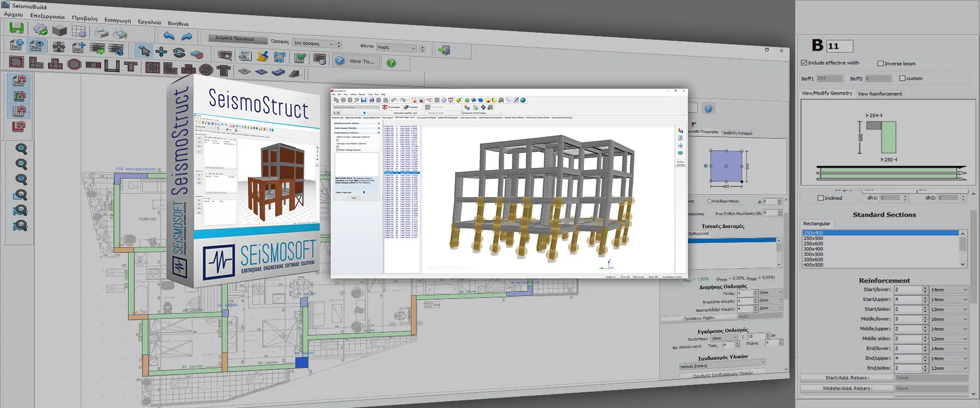The width and height of the screenshot is (980, 408).
Task: Click the top DWG magnet snap icon in sidebar
Action: pyautogui.click(x=19, y=81)
